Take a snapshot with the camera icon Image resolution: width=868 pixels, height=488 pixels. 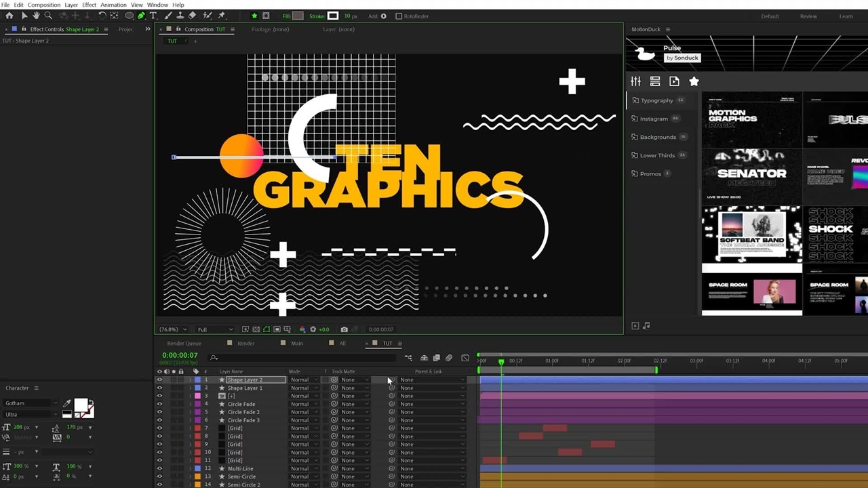(x=344, y=329)
